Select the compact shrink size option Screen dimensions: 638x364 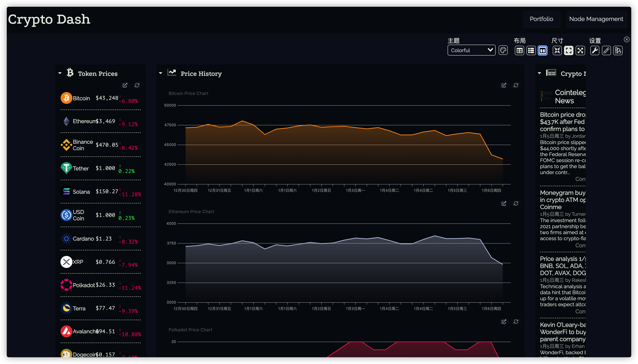(557, 50)
